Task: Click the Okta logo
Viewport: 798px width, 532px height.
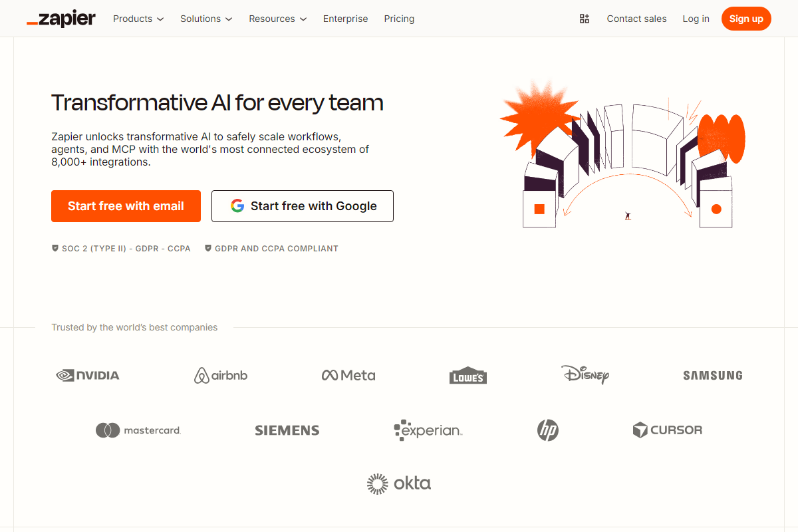Action: (398, 483)
